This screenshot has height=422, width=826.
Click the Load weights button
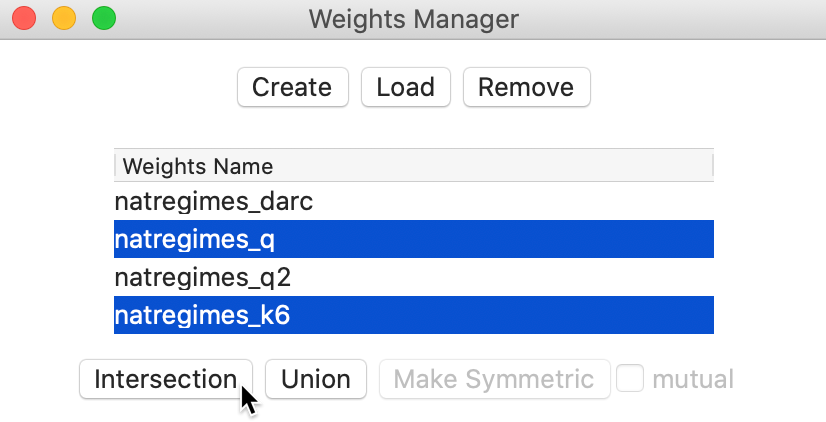point(405,87)
